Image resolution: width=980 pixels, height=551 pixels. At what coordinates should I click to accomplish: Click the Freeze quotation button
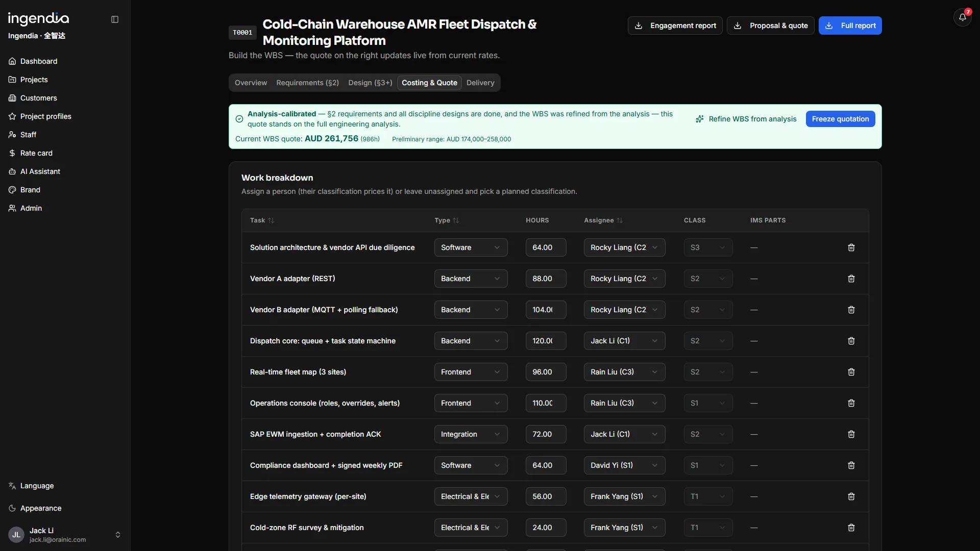point(840,119)
